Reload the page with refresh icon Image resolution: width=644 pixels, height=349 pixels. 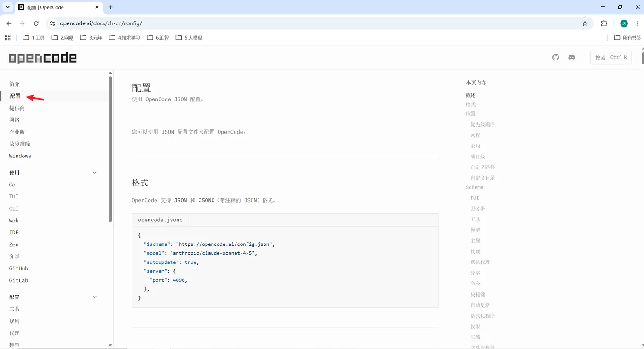point(36,23)
